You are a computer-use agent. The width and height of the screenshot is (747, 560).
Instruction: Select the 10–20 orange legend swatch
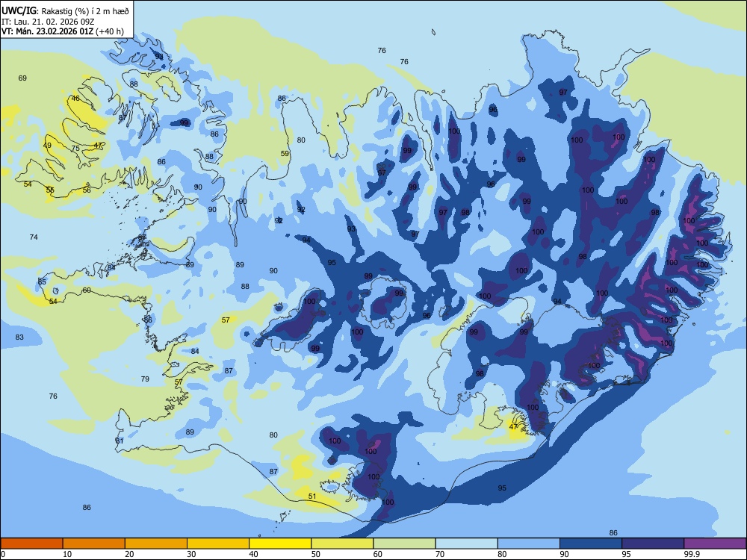(94, 544)
